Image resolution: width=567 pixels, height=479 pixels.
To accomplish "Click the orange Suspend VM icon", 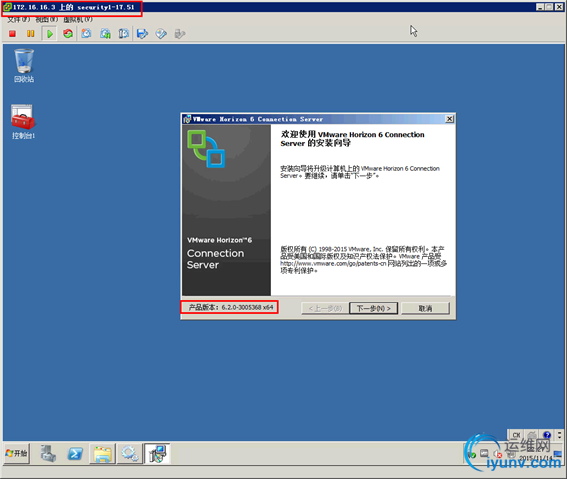I will coord(31,34).
